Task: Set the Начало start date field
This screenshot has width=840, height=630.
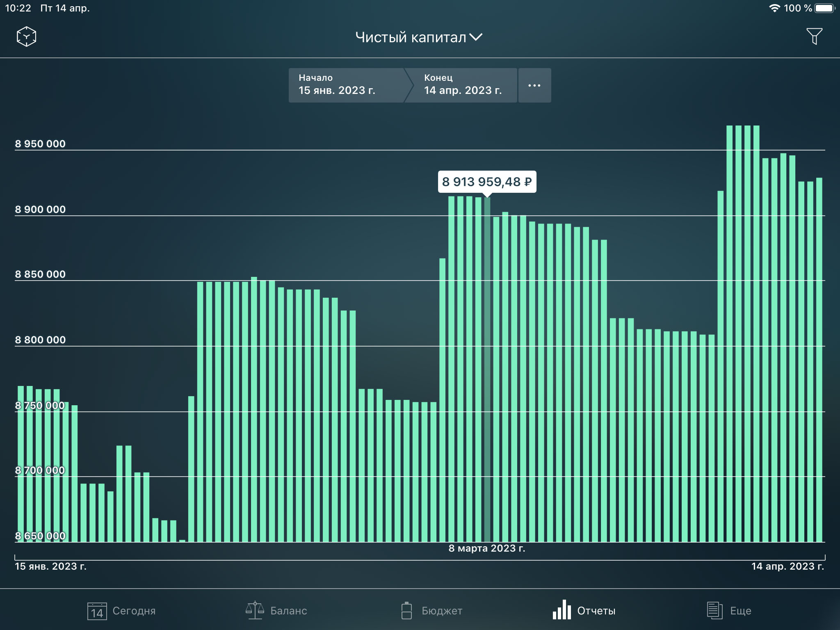Action: (x=347, y=85)
